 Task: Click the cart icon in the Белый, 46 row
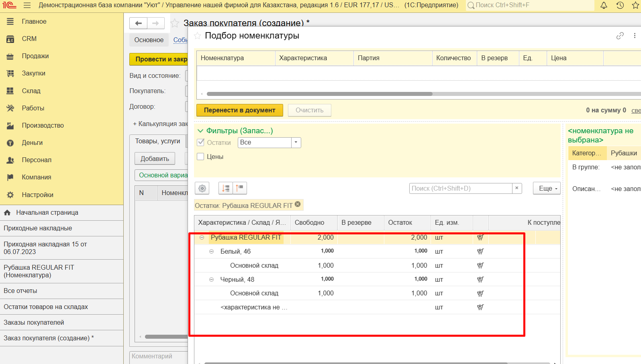[x=480, y=252]
